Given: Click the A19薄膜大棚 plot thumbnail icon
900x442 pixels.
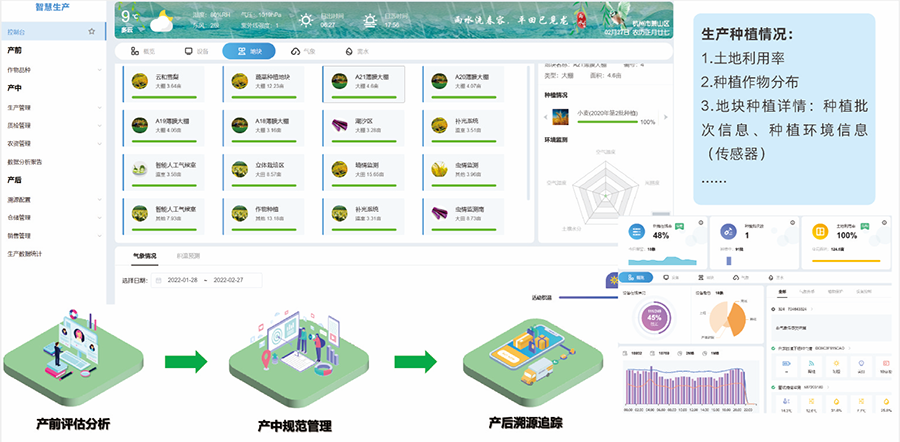Looking at the screenshot, I should point(139,125).
